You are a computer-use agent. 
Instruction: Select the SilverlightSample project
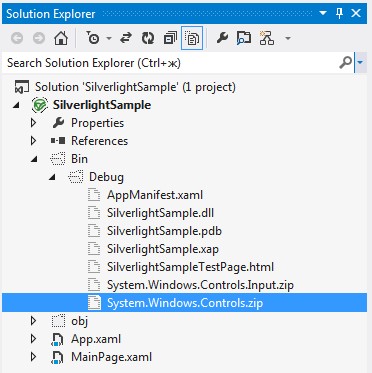(102, 105)
